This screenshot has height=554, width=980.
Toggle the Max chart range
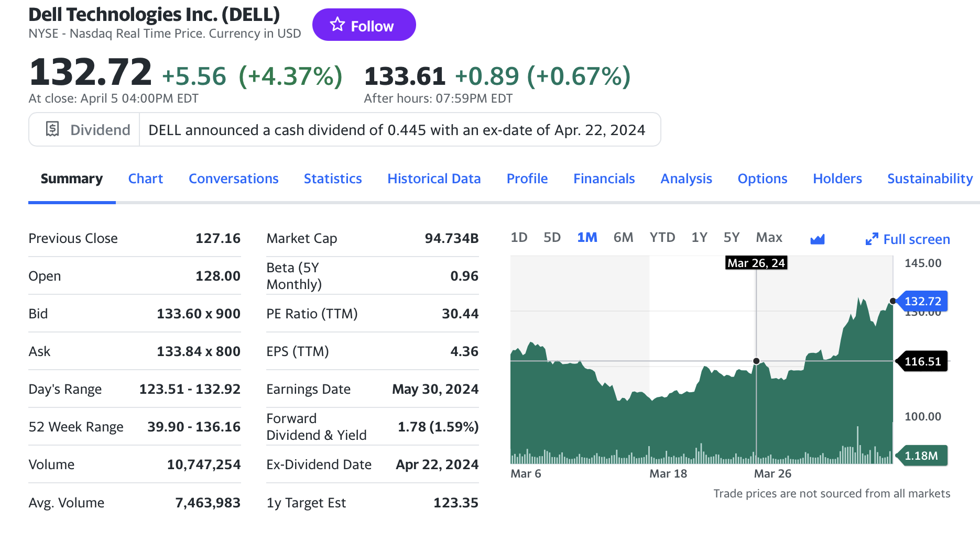(x=768, y=237)
